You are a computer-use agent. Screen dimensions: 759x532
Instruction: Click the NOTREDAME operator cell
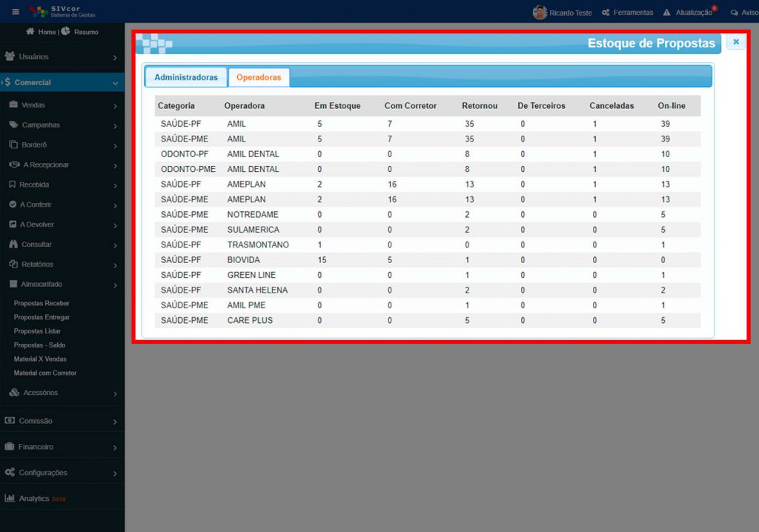coord(253,214)
